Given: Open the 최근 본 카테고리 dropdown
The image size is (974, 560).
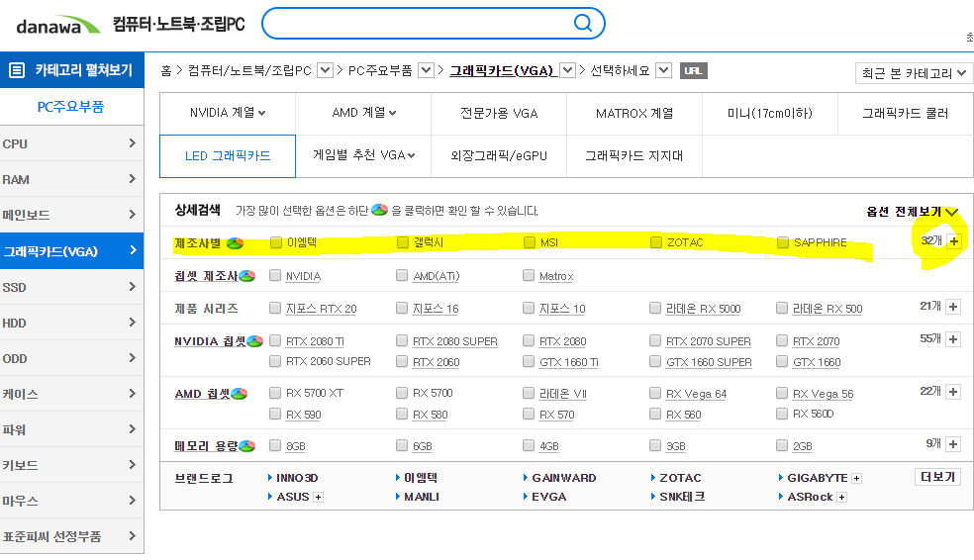Looking at the screenshot, I should pyautogui.click(x=914, y=73).
